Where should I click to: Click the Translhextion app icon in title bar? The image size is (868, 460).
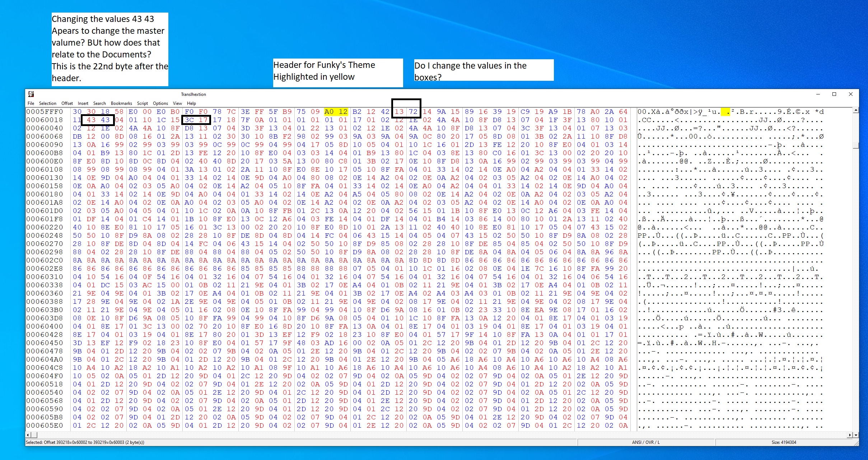pyautogui.click(x=31, y=94)
